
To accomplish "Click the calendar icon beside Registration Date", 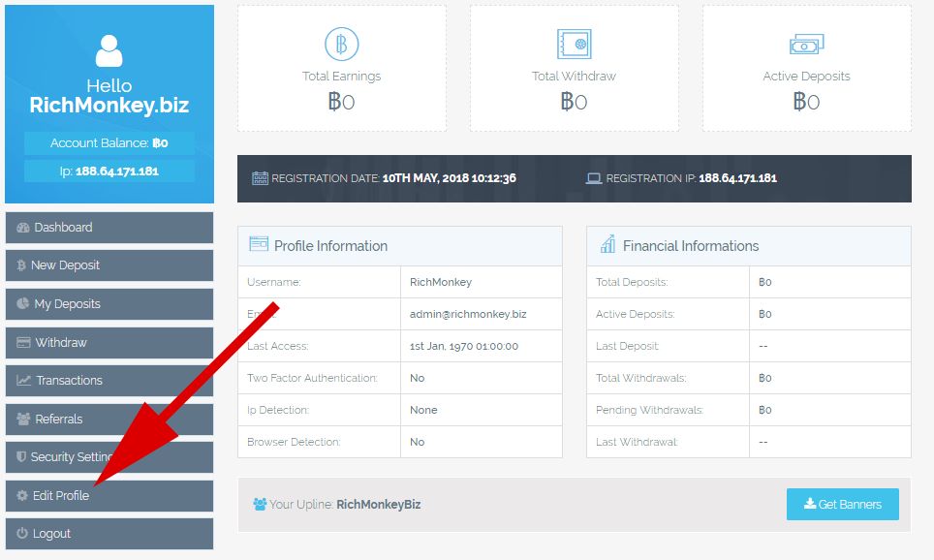I will [260, 178].
